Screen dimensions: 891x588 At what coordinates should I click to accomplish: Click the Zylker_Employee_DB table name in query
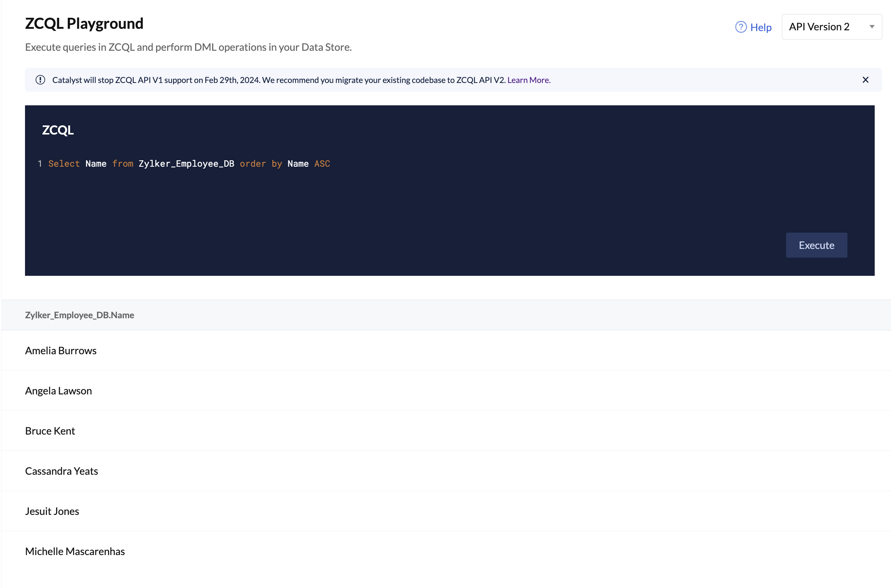click(x=186, y=164)
